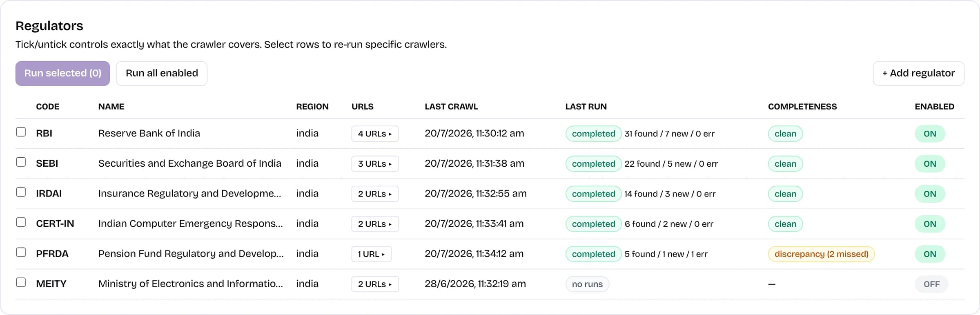Add a new regulator
The height and width of the screenshot is (315, 980).
click(918, 74)
